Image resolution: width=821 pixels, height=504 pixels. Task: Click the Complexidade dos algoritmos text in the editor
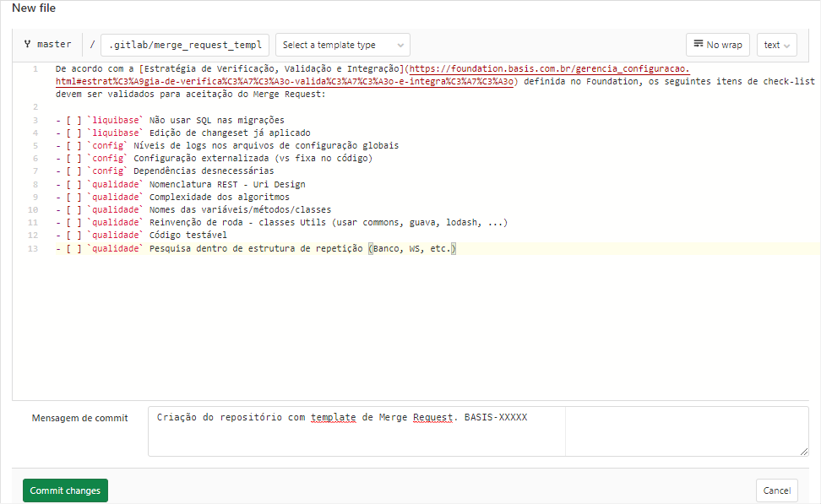tap(219, 197)
